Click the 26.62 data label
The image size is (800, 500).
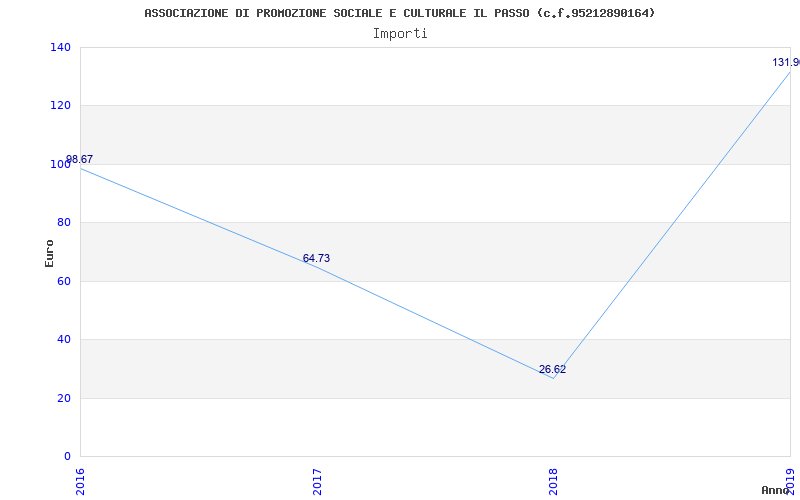[553, 370]
